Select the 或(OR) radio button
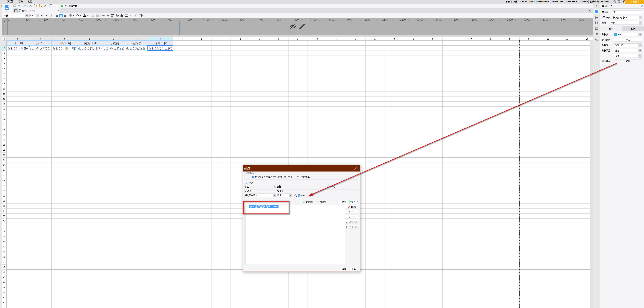The height and width of the screenshot is (308, 644). [318, 202]
